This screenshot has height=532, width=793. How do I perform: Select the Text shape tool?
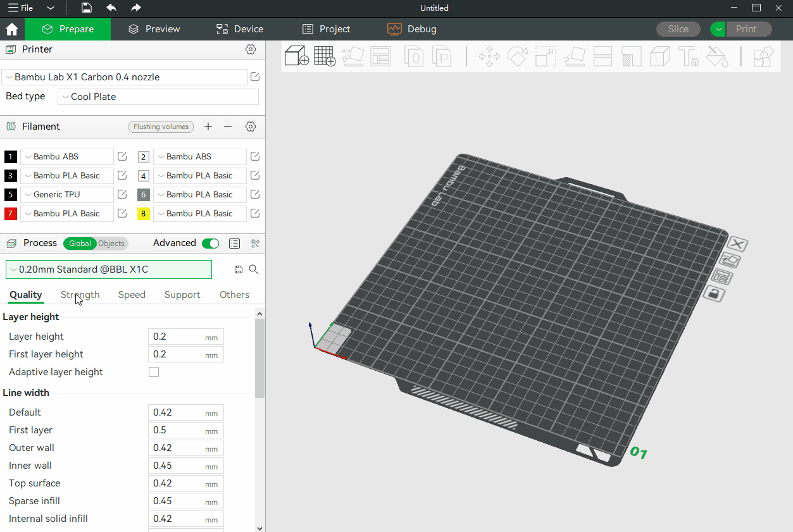pos(688,56)
